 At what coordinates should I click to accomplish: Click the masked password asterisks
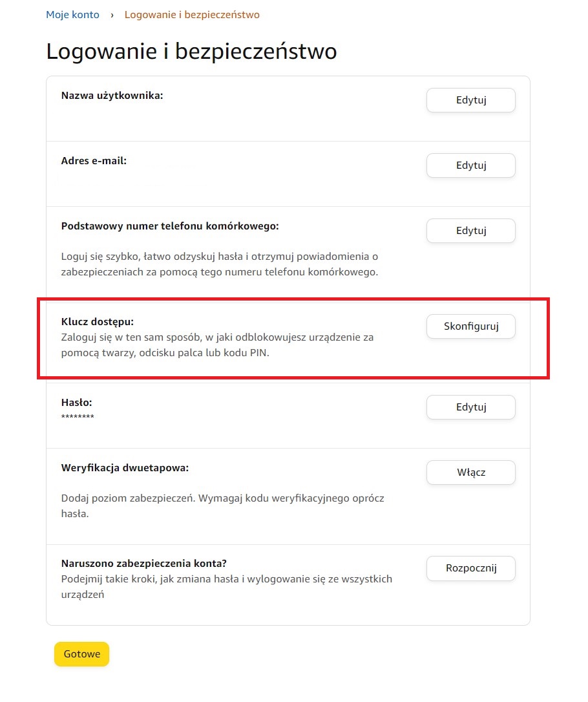click(x=78, y=417)
